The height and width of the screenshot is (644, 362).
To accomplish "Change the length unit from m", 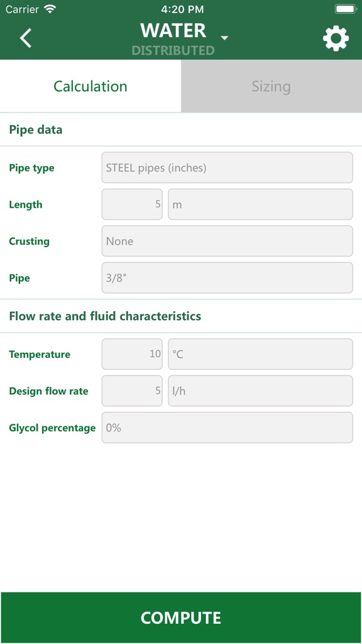I will coord(260,204).
